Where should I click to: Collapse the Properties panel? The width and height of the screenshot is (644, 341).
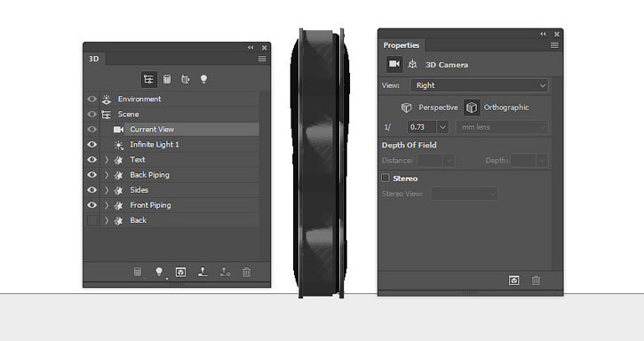click(x=543, y=34)
